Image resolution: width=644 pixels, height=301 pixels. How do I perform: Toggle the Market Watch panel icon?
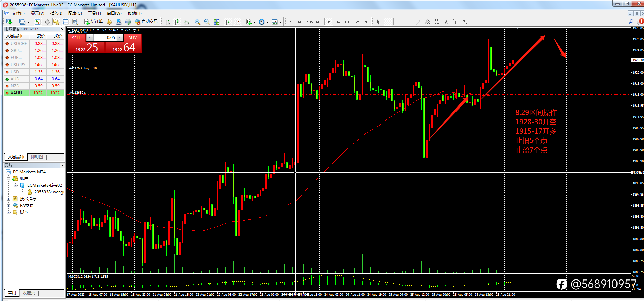coord(38,22)
